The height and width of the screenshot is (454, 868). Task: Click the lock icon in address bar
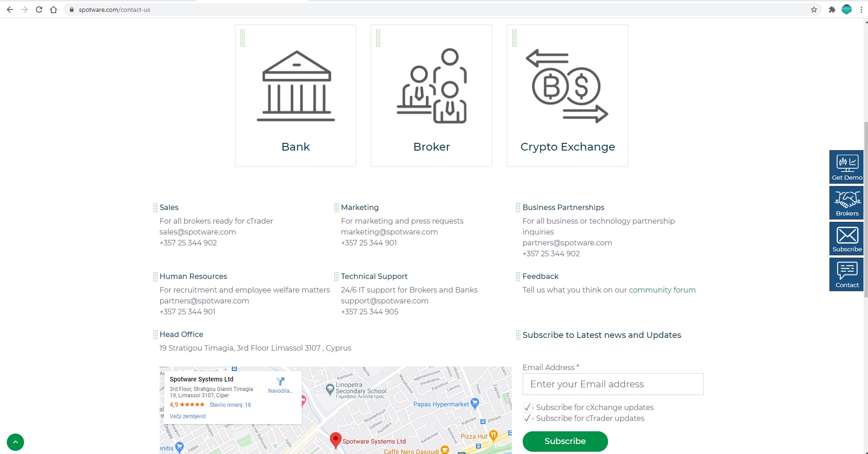click(71, 10)
